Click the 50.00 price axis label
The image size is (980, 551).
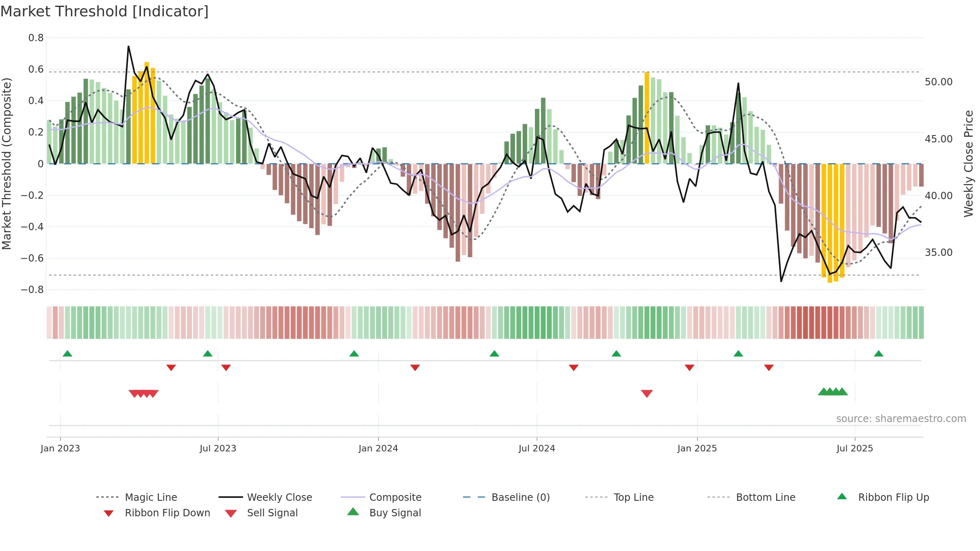(x=939, y=82)
